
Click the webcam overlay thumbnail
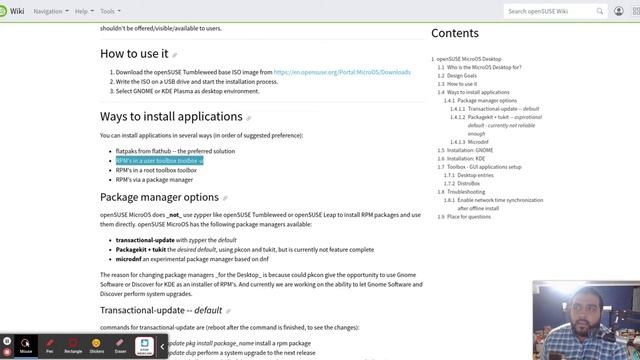[x=586, y=320]
